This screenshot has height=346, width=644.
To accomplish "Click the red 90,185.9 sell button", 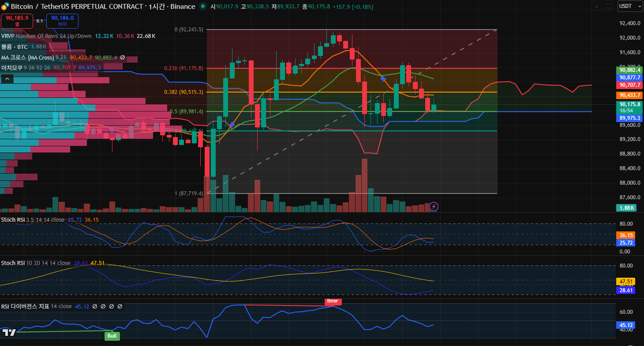I will coord(17,21).
